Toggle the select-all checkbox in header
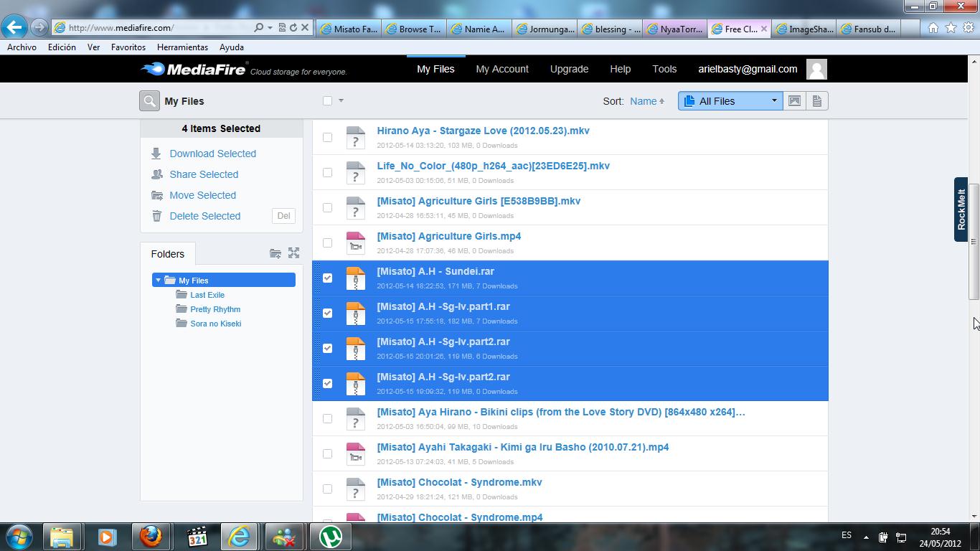This screenshot has width=980, height=551. tap(327, 101)
